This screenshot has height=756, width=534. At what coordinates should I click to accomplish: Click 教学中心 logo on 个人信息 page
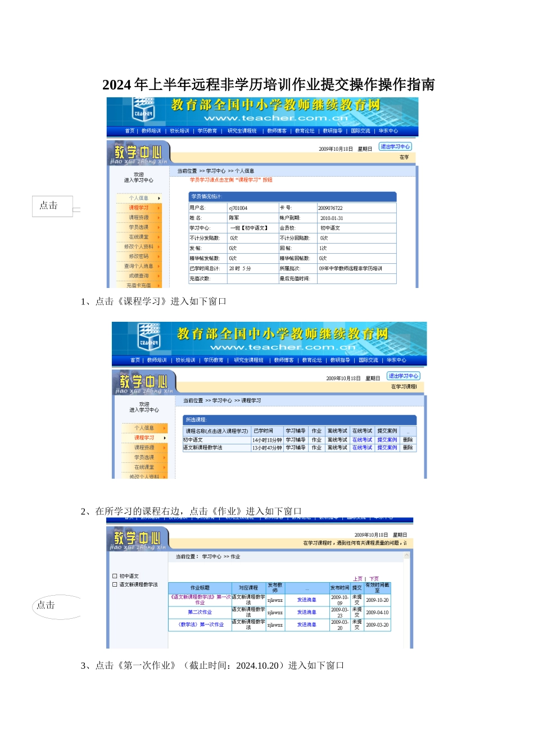click(x=138, y=154)
